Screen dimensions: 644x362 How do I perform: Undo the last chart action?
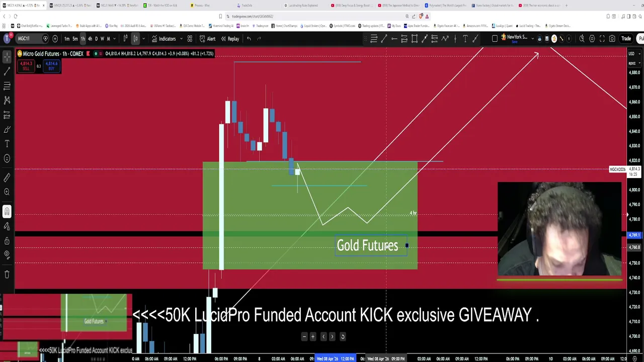[x=249, y=39]
